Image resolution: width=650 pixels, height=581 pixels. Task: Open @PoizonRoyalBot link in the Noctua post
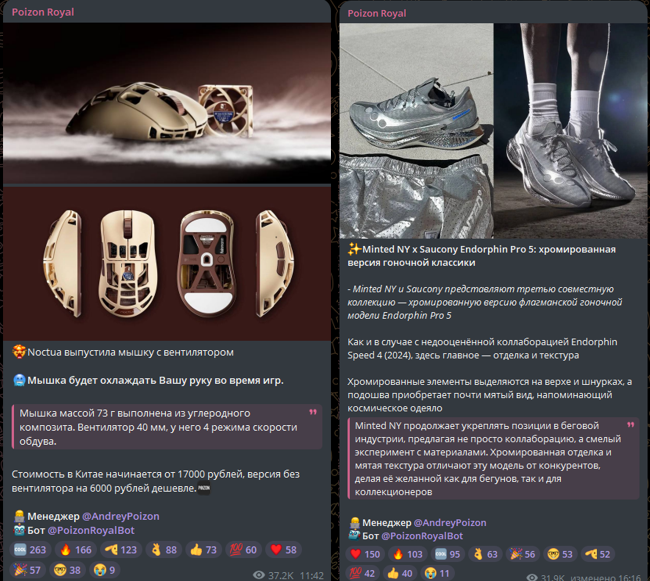[x=91, y=530]
